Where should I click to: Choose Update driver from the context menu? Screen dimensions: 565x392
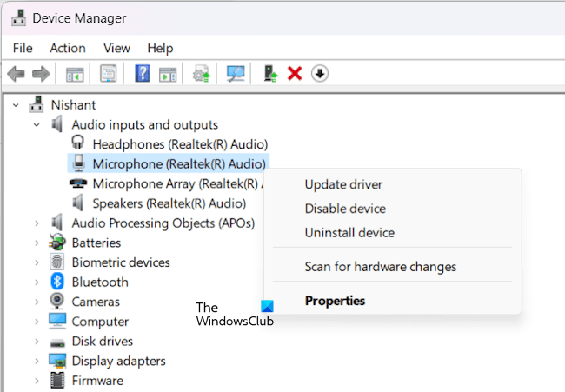coord(343,184)
